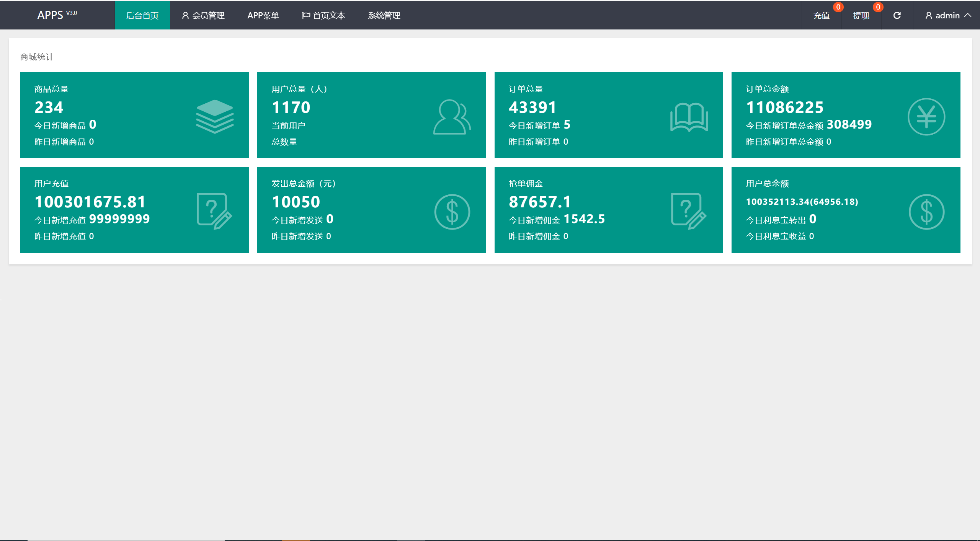Open the 会员管理 menu
Screen dimensions: 980x541
click(203, 15)
